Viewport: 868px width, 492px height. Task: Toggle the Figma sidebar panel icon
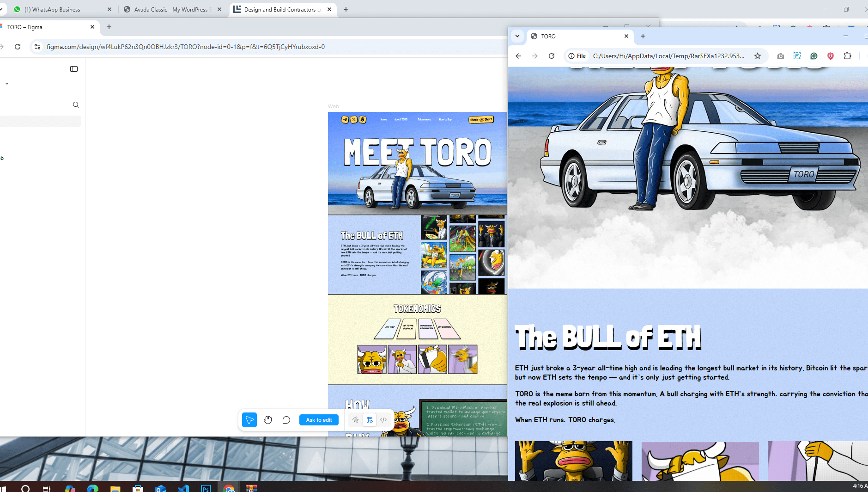(74, 69)
